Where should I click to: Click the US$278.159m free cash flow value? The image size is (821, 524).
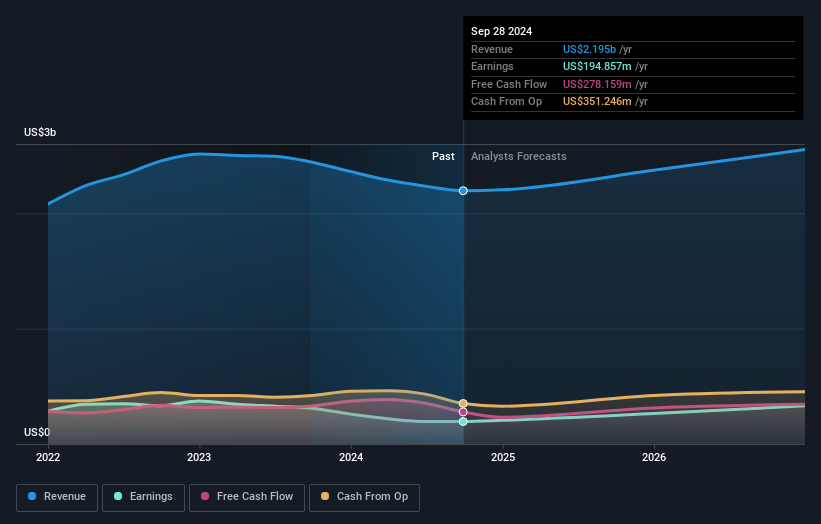point(597,84)
